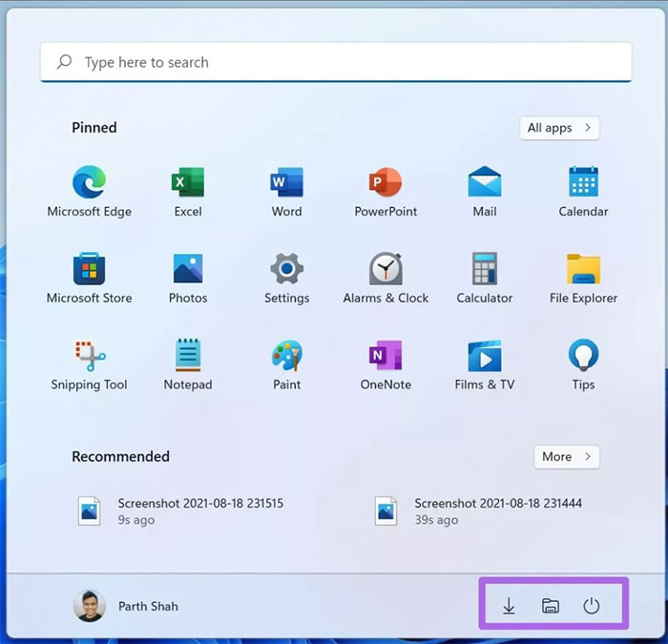Launch Alarms & Clock
Image resolution: width=668 pixels, height=644 pixels.
coord(386,269)
